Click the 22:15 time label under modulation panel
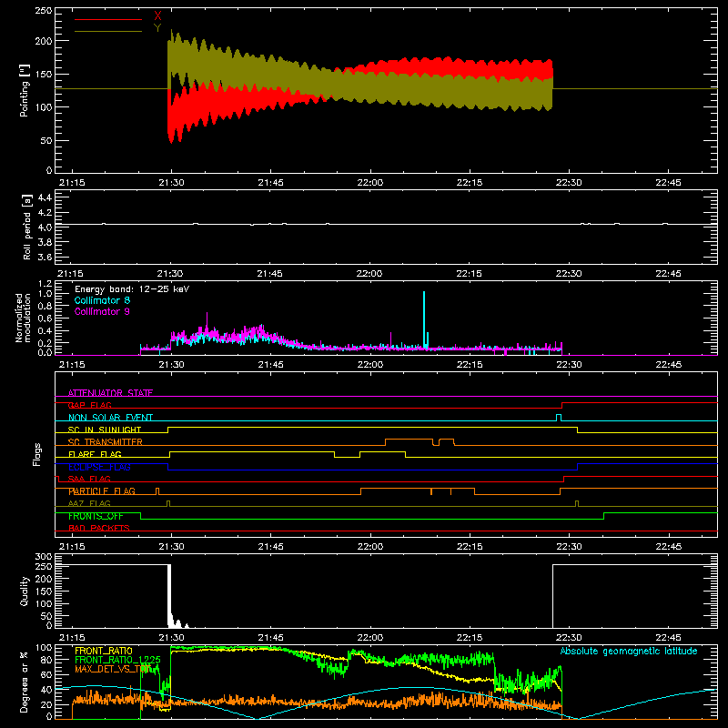 (470, 365)
